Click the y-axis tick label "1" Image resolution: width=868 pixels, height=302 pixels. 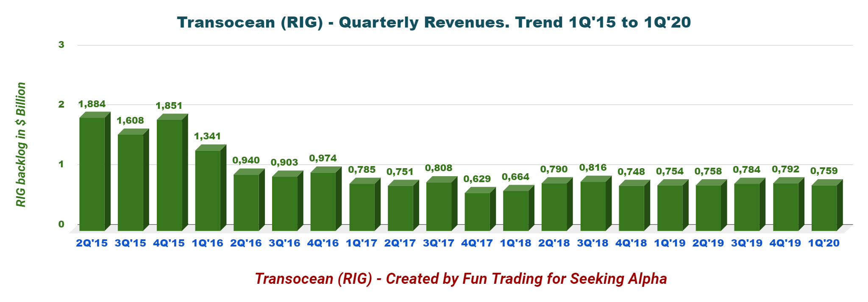61,164
